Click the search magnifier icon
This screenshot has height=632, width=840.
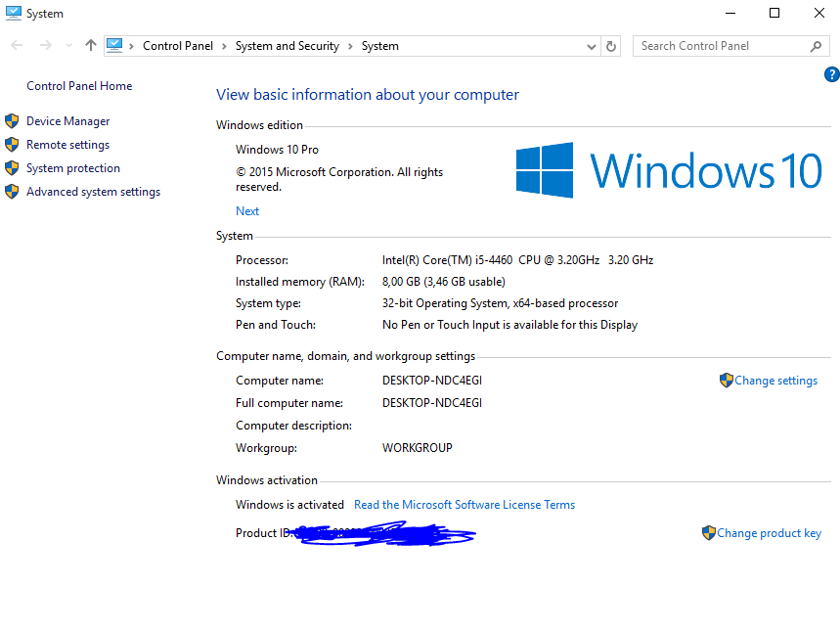(816, 46)
